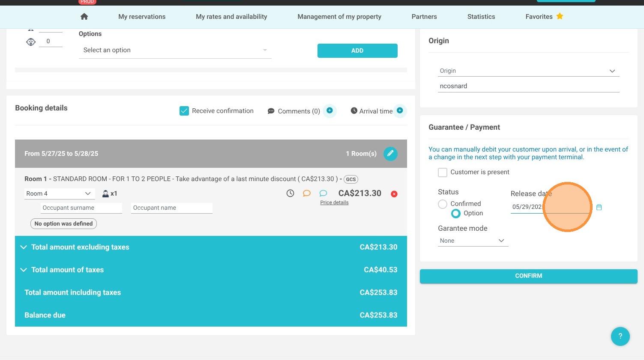This screenshot has height=360, width=644.
Task: Open My reservations menu
Action: (x=142, y=17)
